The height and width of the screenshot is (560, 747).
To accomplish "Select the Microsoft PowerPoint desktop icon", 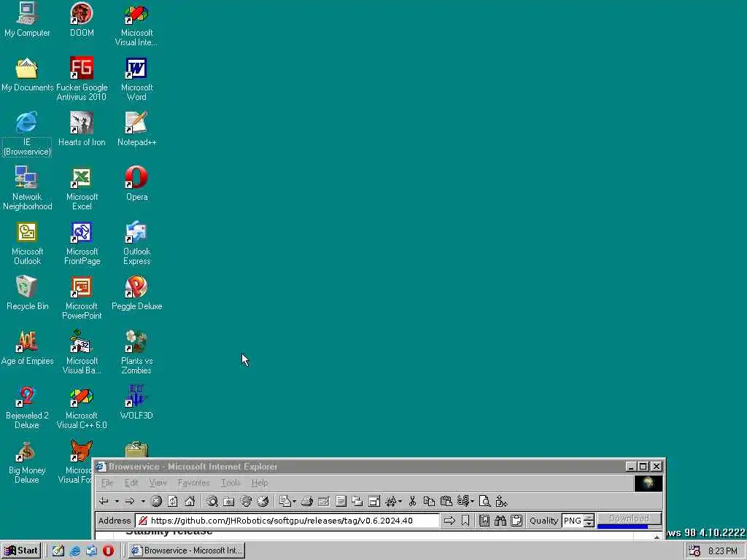I will point(82,298).
